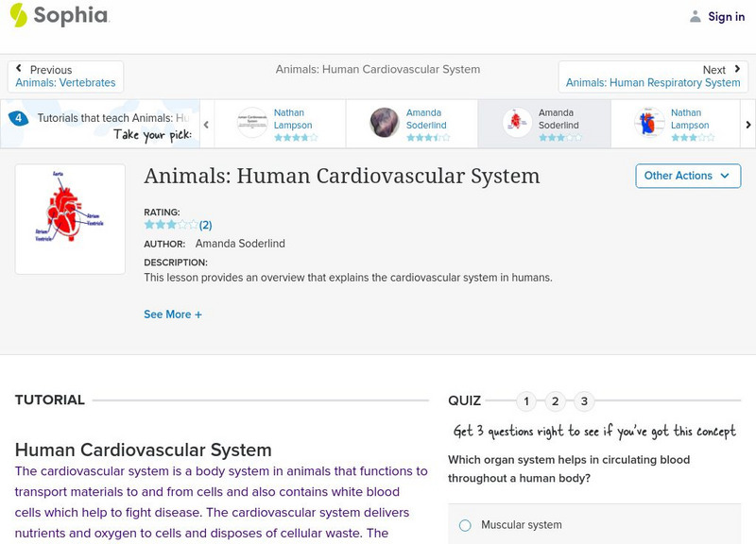Go to quiz question 1
Viewport: 756px width, 544px height.
click(526, 401)
